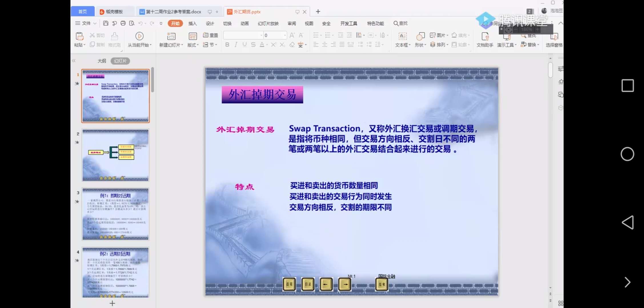Open the 版式 (Layout) dropdown
644x308 pixels.
(x=193, y=44)
